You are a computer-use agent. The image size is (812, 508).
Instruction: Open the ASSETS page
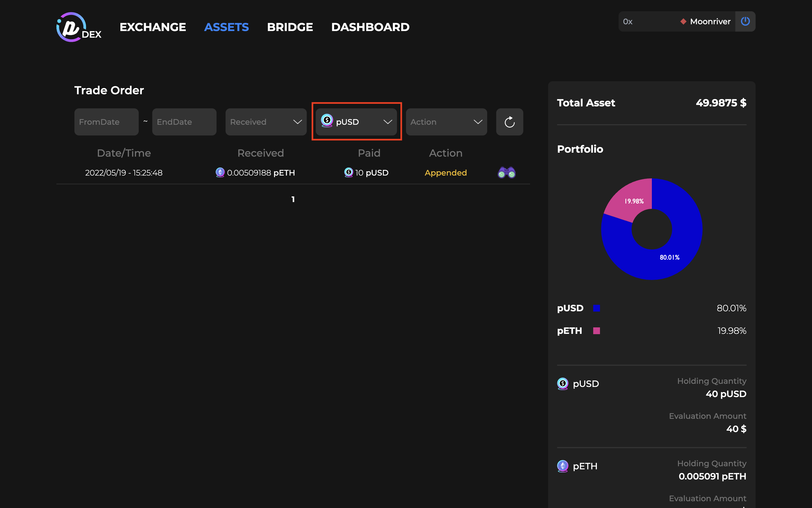point(226,27)
